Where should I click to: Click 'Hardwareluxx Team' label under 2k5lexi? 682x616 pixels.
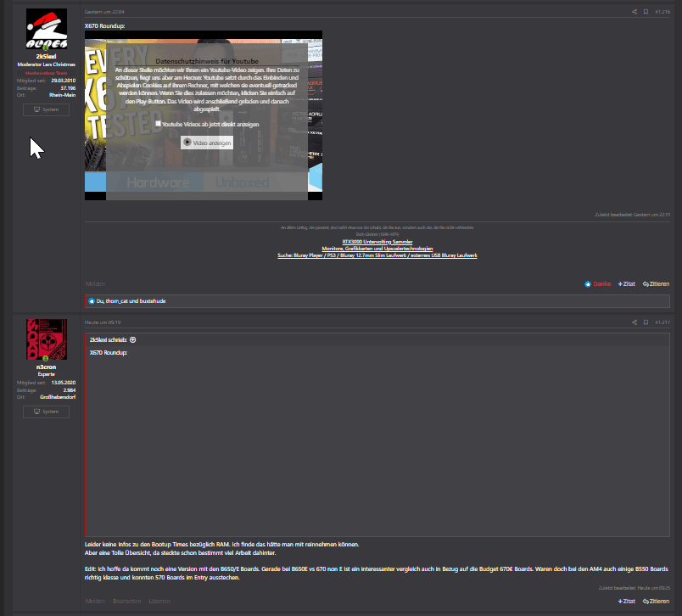[46, 73]
